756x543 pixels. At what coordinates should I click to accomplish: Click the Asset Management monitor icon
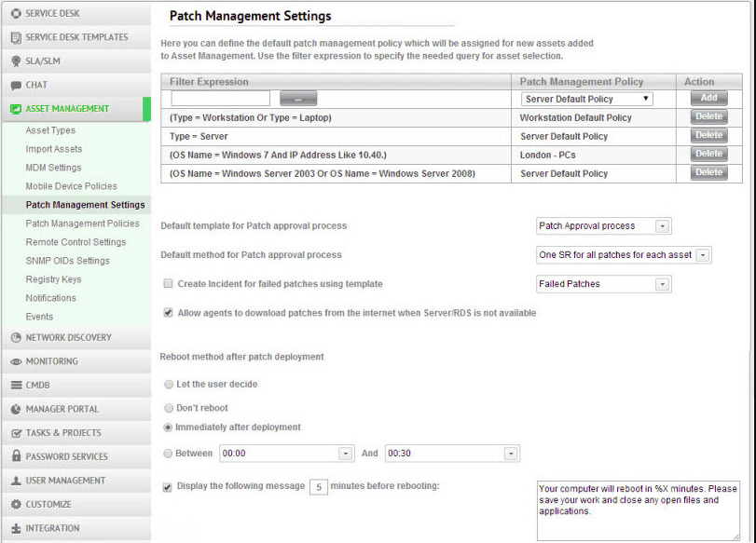(16, 109)
